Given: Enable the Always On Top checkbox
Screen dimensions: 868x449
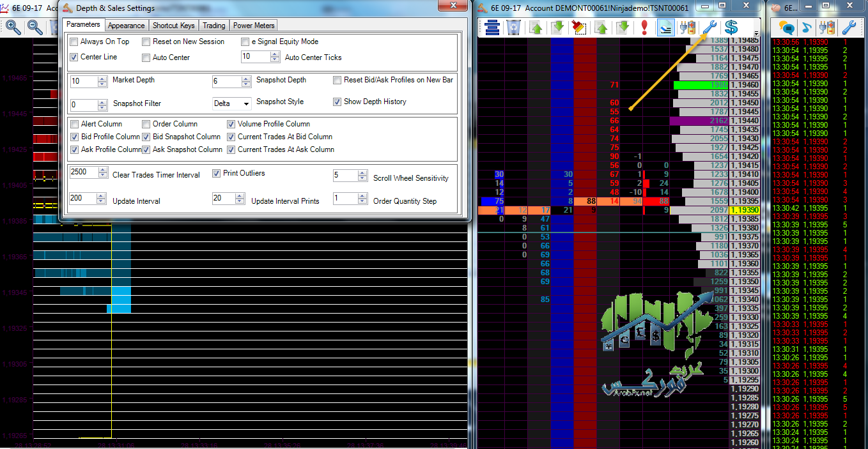Looking at the screenshot, I should [74, 42].
